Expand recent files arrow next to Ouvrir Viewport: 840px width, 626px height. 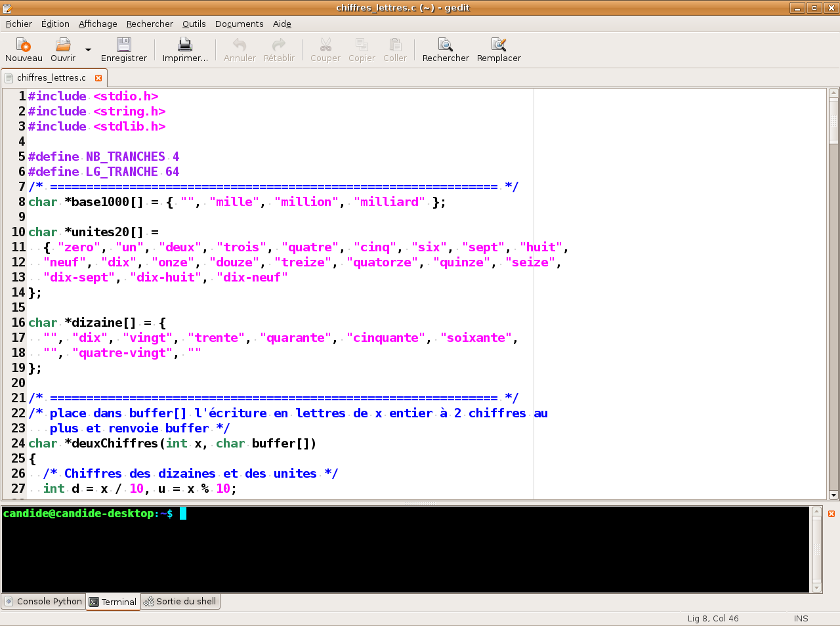[88, 50]
